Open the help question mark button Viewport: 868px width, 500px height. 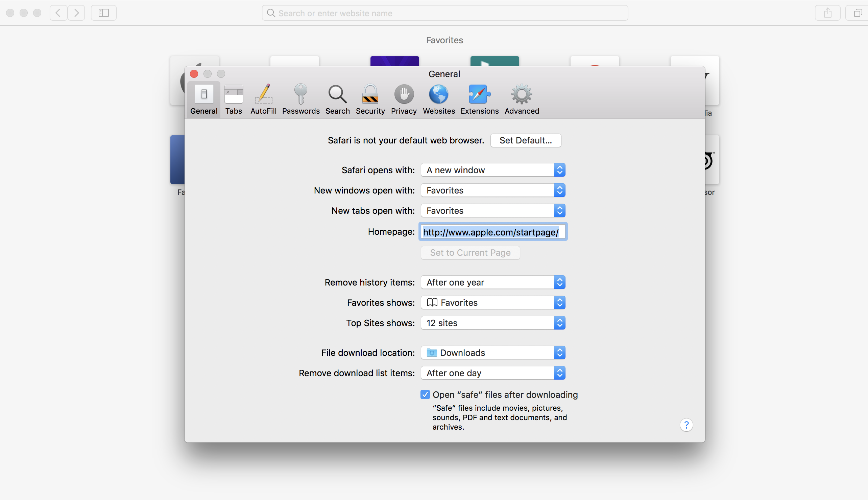tap(686, 425)
